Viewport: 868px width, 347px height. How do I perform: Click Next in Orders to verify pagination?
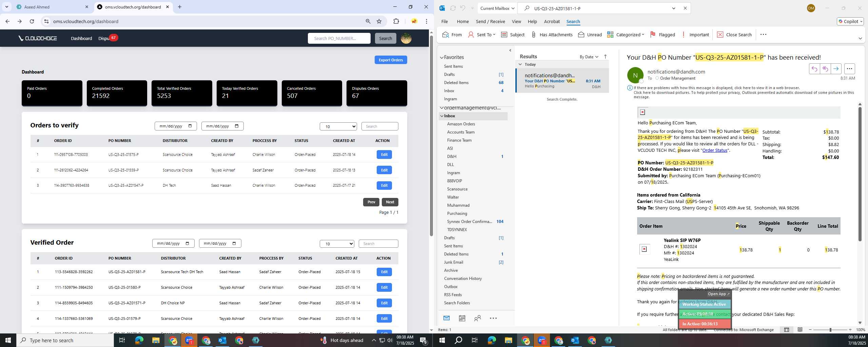[x=390, y=202]
